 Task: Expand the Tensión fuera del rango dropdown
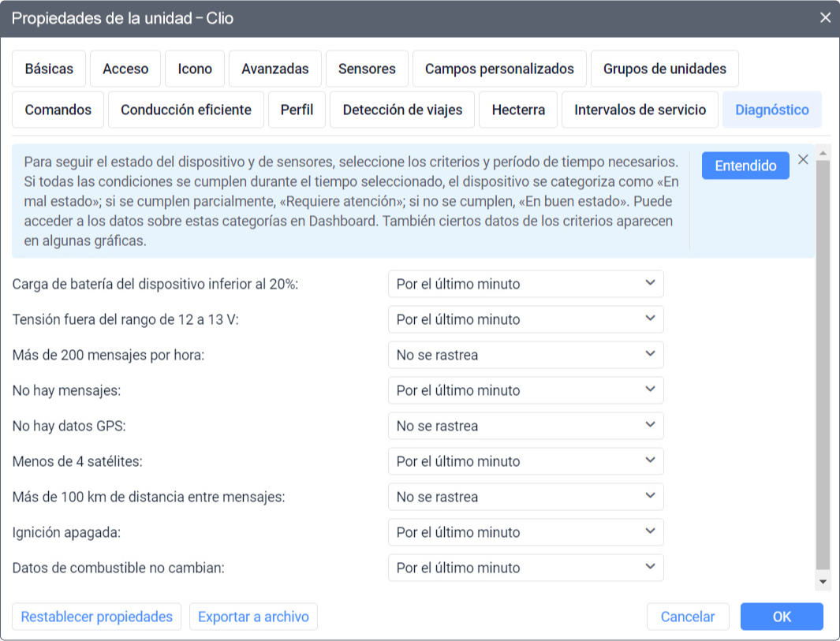click(x=525, y=319)
